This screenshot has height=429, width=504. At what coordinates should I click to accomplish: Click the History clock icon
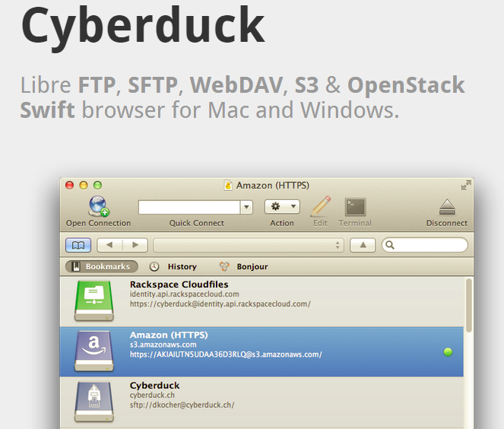click(x=154, y=266)
